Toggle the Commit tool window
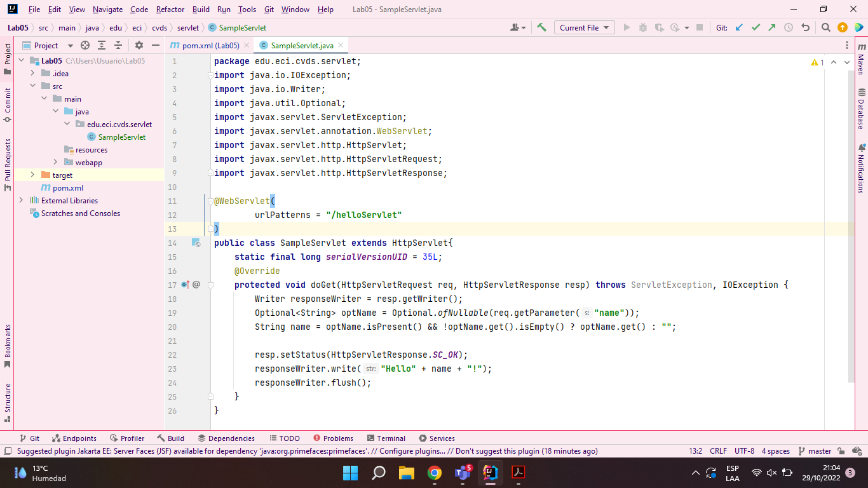Viewport: 868px width, 488px height. tap(8, 105)
